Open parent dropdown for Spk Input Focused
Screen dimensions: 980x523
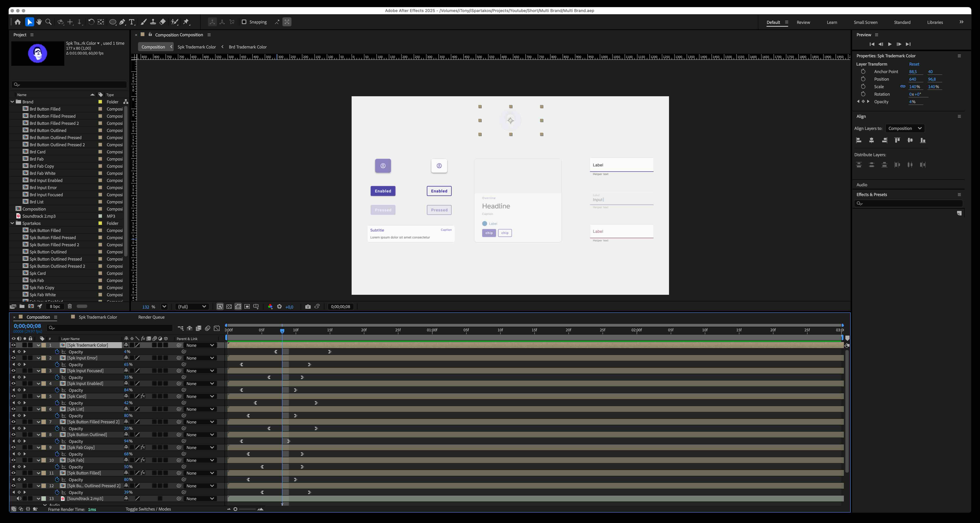200,371
